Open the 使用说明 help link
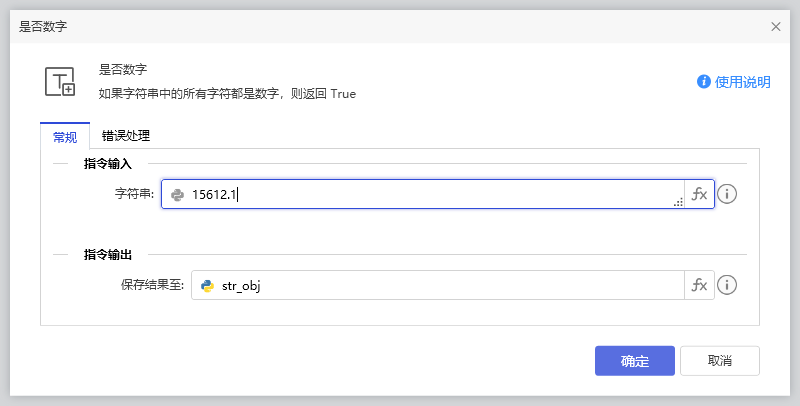 pos(742,82)
